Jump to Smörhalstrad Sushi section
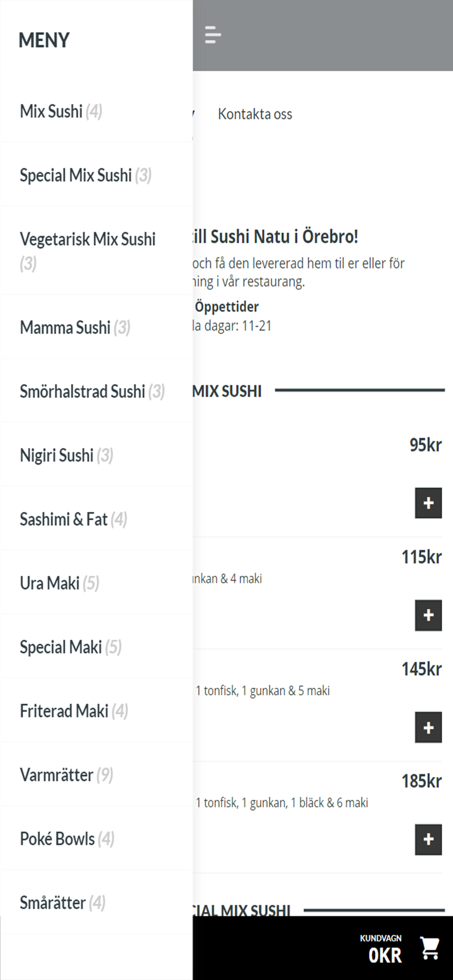This screenshot has width=453, height=980. [97, 391]
